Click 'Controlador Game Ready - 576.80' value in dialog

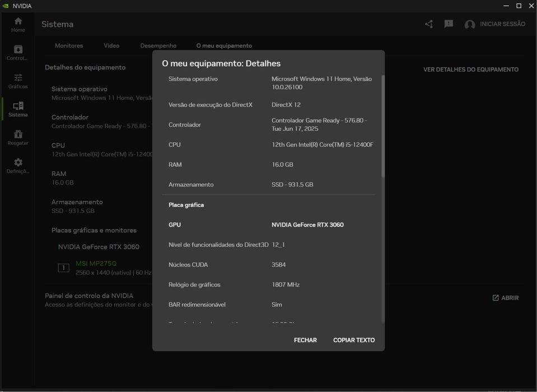click(319, 125)
